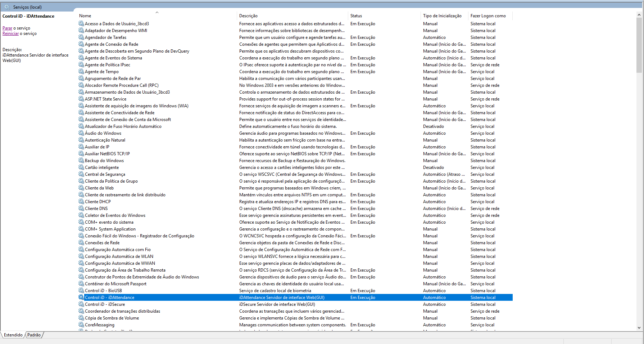Select Cliente de rastreamento de link distribuído
The height and width of the screenshot is (344, 644).
pyautogui.click(x=295, y=195)
